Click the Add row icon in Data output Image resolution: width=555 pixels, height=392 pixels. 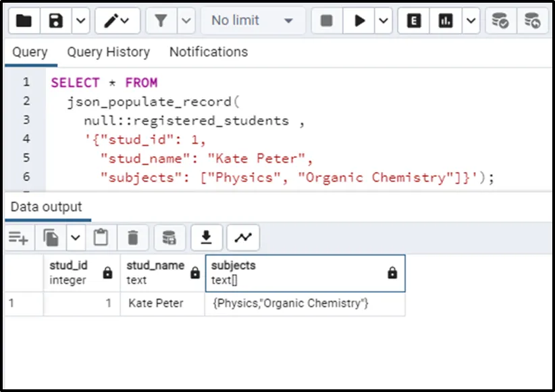coord(18,237)
